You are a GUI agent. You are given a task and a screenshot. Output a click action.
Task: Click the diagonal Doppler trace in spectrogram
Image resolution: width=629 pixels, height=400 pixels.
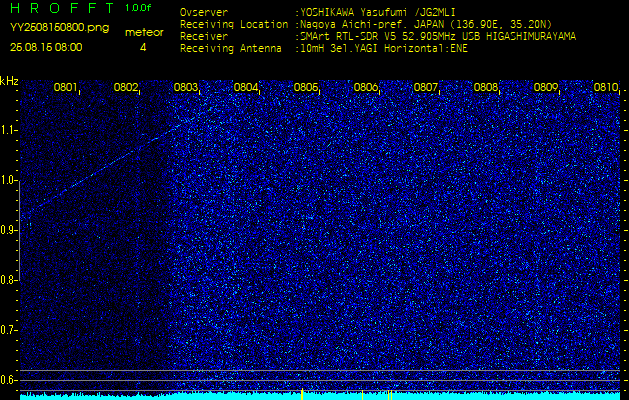(x=116, y=160)
